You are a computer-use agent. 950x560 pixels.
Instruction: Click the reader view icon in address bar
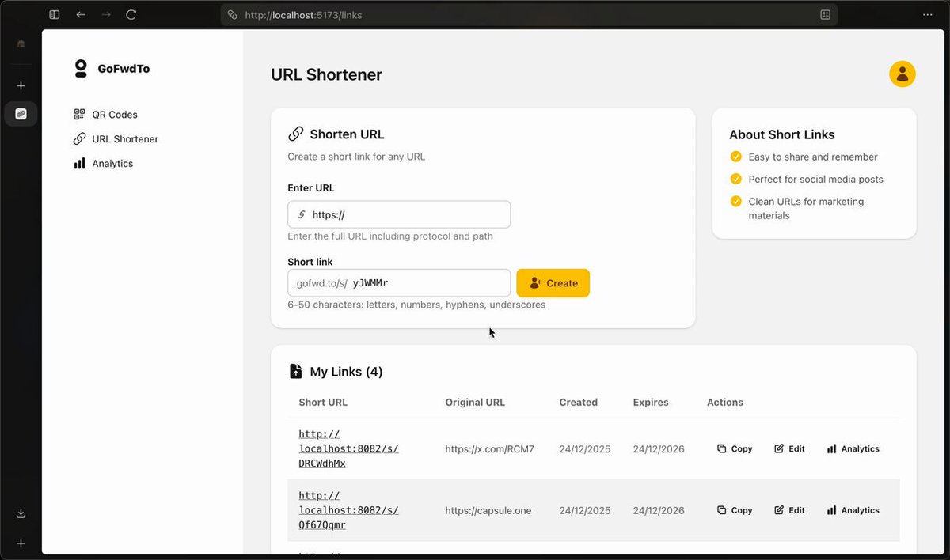pos(825,15)
